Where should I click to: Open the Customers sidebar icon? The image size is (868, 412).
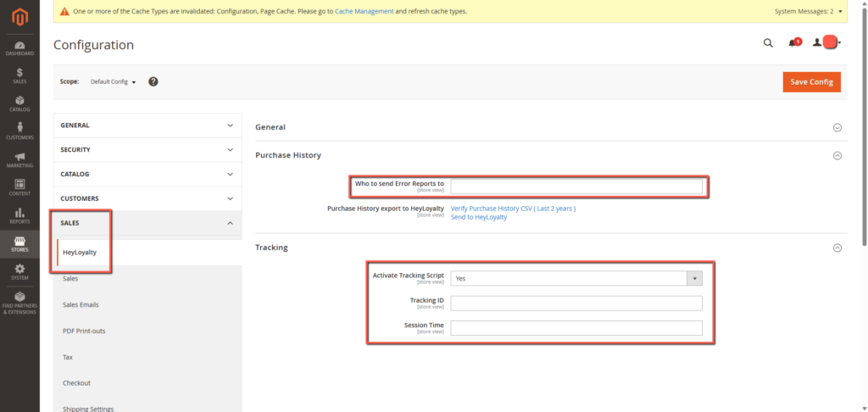coord(19,131)
